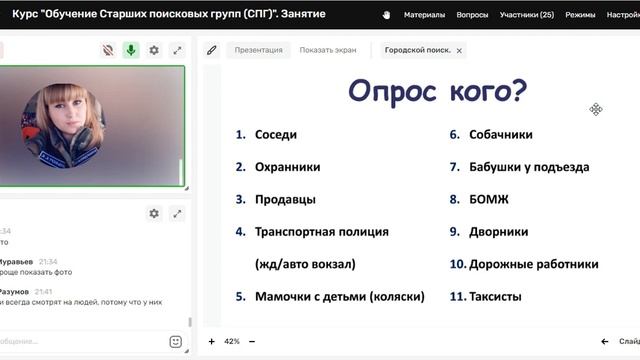Click list item Таксисты
The image size is (640, 360).
[x=495, y=296]
